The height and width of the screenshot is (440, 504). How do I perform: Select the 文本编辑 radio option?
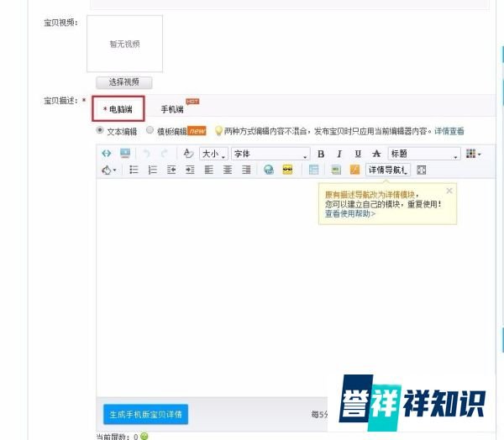click(100, 130)
